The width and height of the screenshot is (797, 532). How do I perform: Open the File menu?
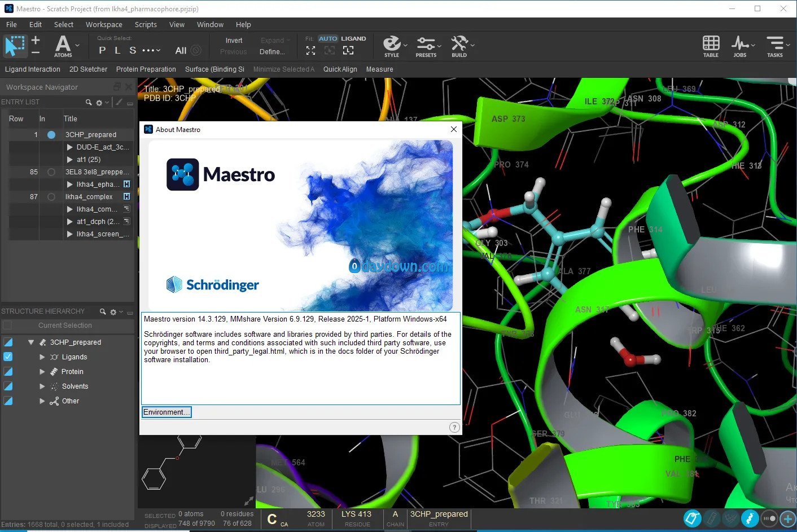(x=11, y=24)
